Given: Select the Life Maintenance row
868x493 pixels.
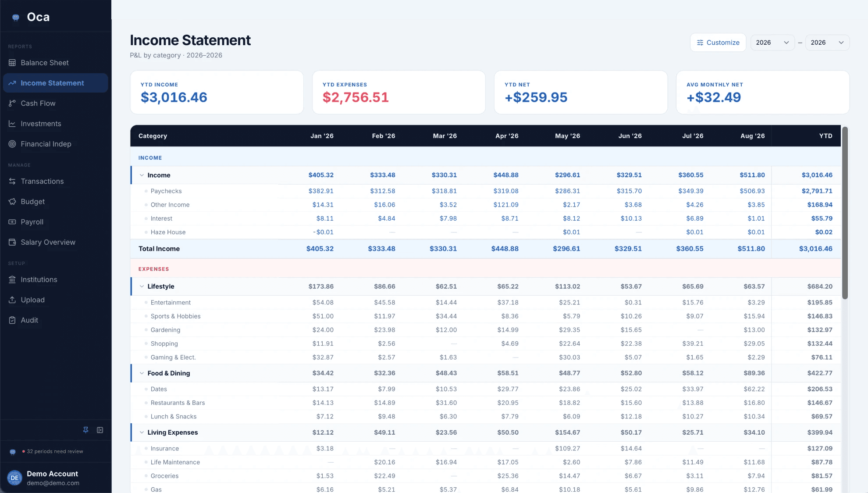Looking at the screenshot, I should point(486,462).
